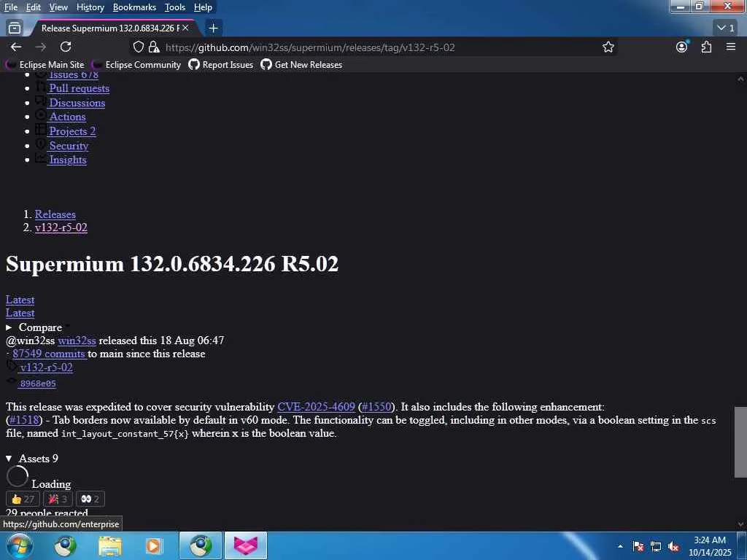Open the Edit menu
This screenshot has width=747, height=560.
click(34, 7)
